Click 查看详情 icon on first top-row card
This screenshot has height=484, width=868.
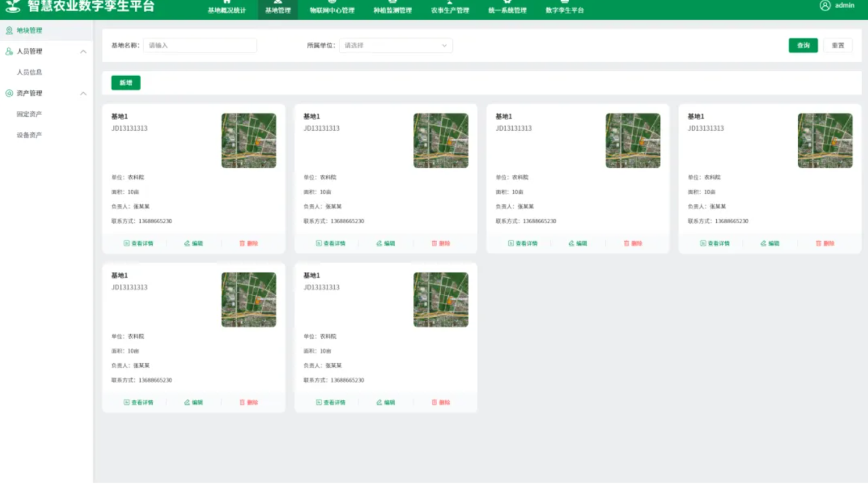pyautogui.click(x=127, y=243)
